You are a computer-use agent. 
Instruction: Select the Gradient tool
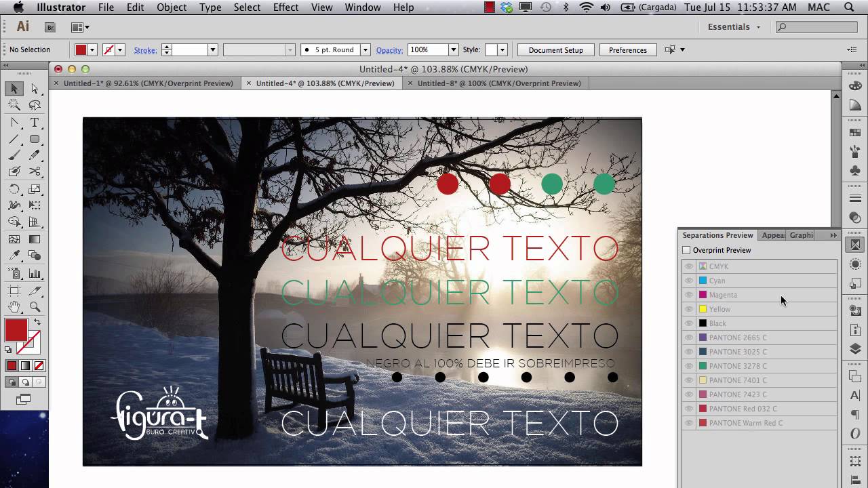35,239
